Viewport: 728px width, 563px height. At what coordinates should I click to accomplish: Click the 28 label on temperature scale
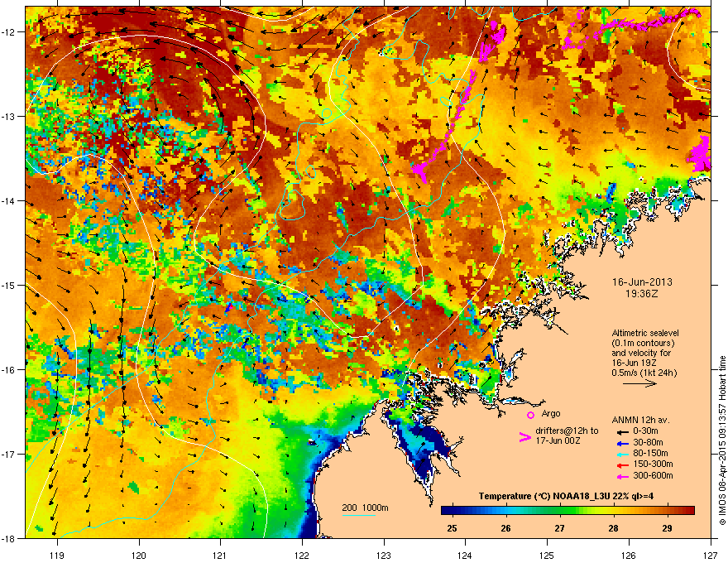[x=613, y=528]
